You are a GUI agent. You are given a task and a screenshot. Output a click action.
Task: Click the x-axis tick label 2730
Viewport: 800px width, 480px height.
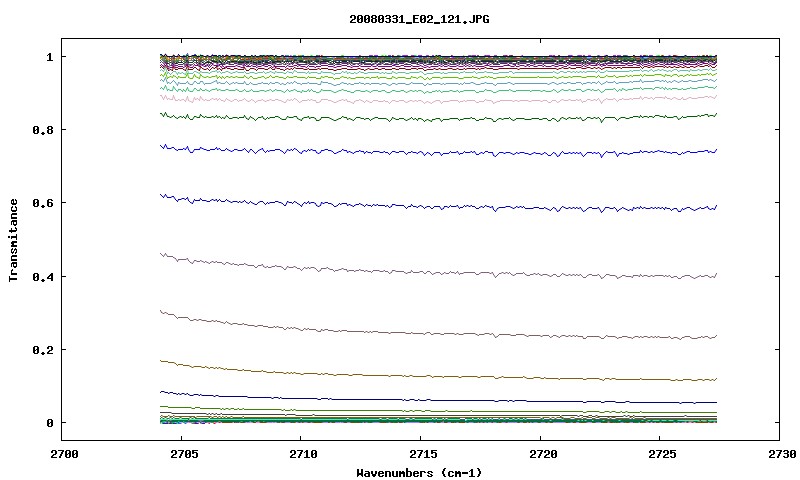(x=782, y=454)
